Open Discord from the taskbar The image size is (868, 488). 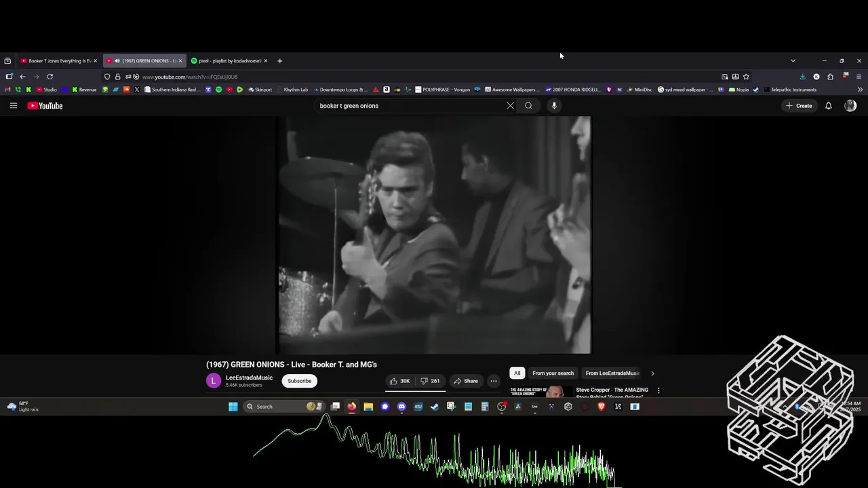click(x=401, y=407)
